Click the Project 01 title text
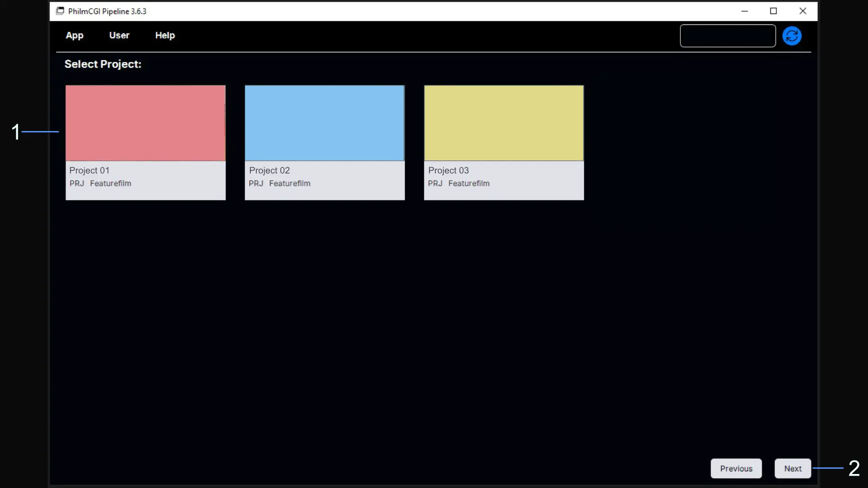Screen dimensions: 868x488 [x=90, y=170]
